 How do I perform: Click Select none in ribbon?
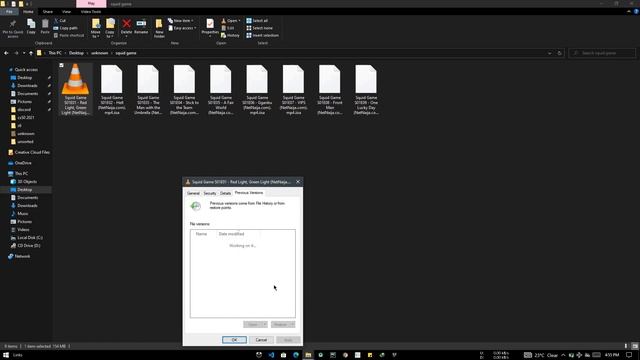259,28
